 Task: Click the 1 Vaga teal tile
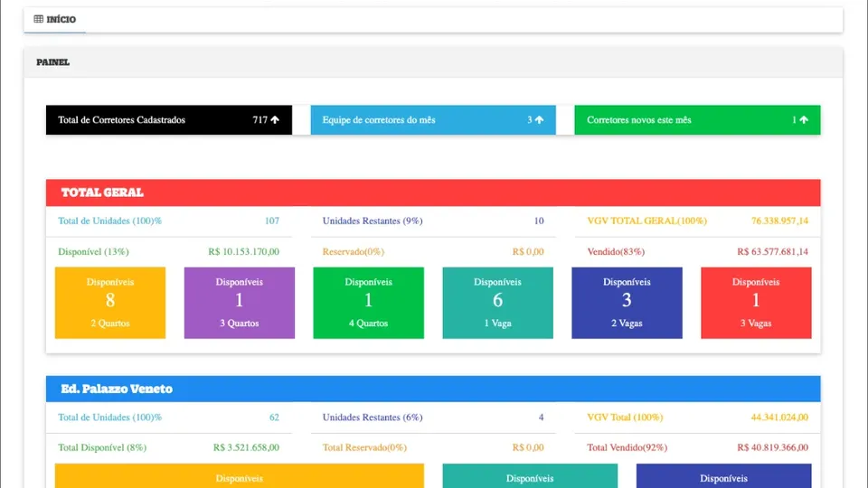[497, 303]
